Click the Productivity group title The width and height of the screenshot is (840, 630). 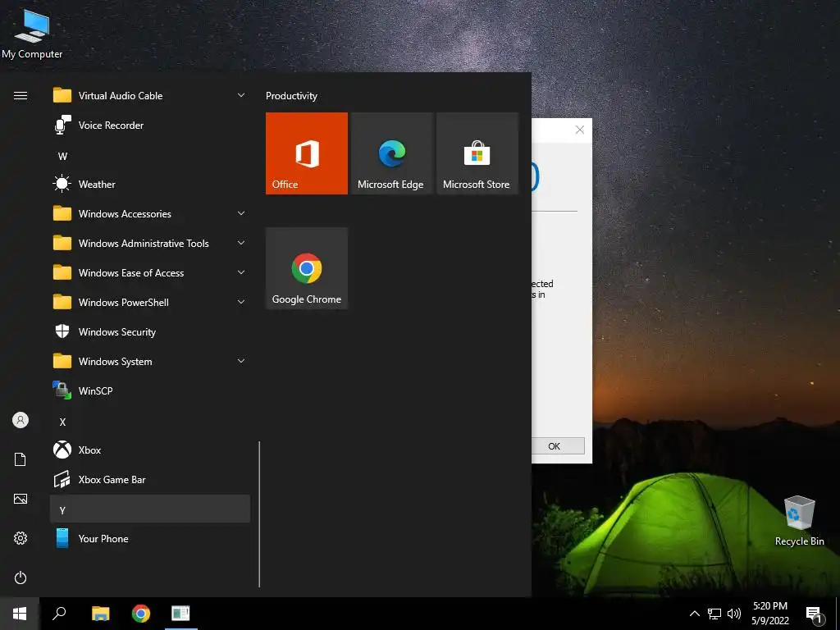(291, 96)
